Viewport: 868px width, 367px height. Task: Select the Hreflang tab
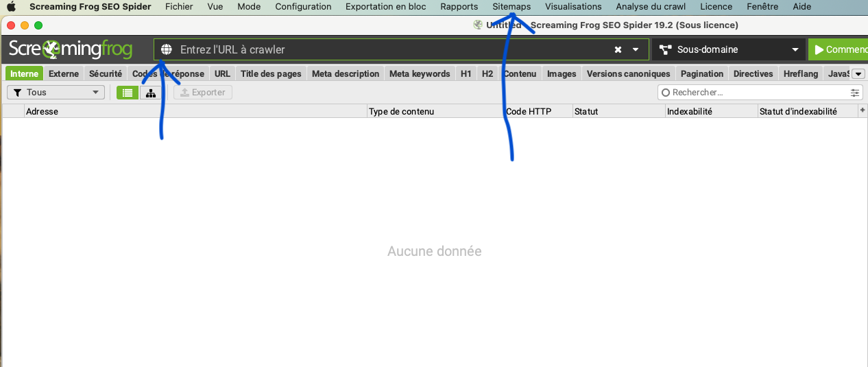click(801, 73)
